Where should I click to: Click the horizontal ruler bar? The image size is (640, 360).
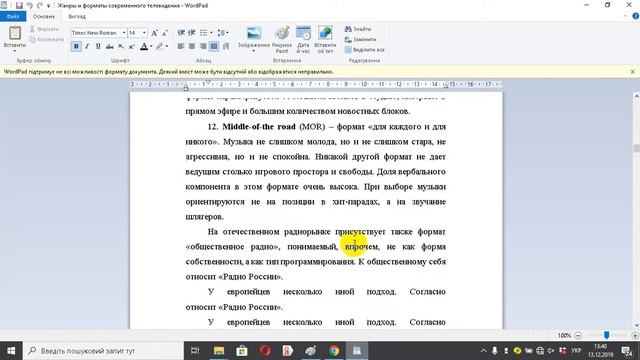click(x=316, y=84)
